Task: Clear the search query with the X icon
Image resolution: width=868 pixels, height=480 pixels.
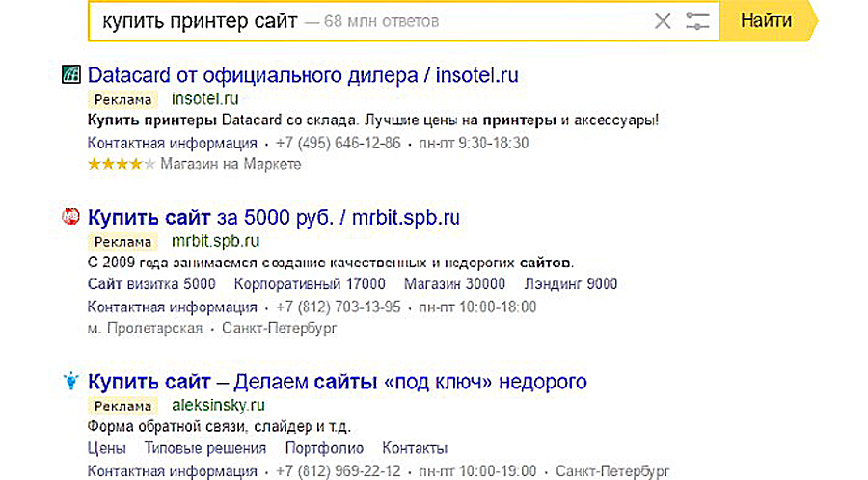Action: coord(662,21)
